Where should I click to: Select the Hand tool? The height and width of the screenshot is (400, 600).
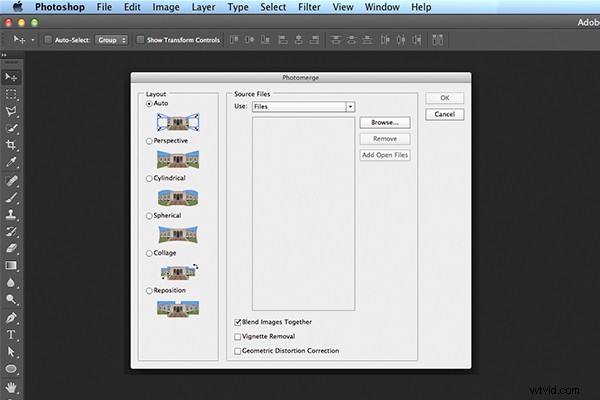11,387
